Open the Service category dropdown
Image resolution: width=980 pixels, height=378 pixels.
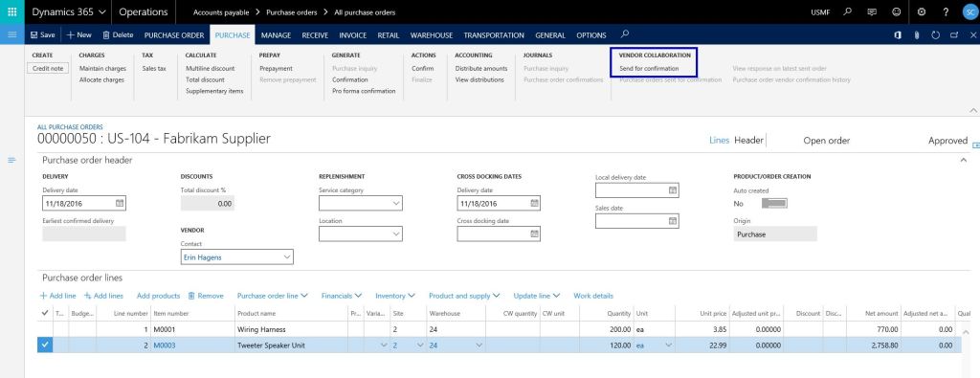[x=395, y=203]
